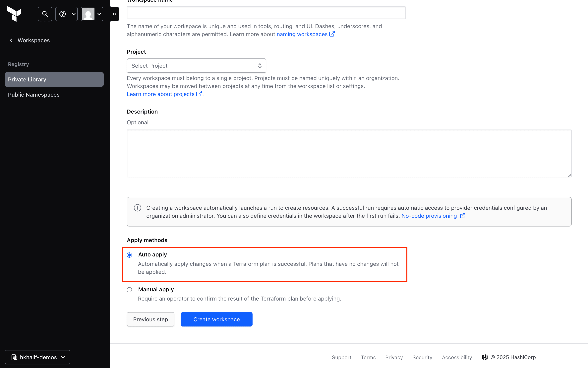Expand the hkhalif-demos organization switcher

(x=38, y=357)
